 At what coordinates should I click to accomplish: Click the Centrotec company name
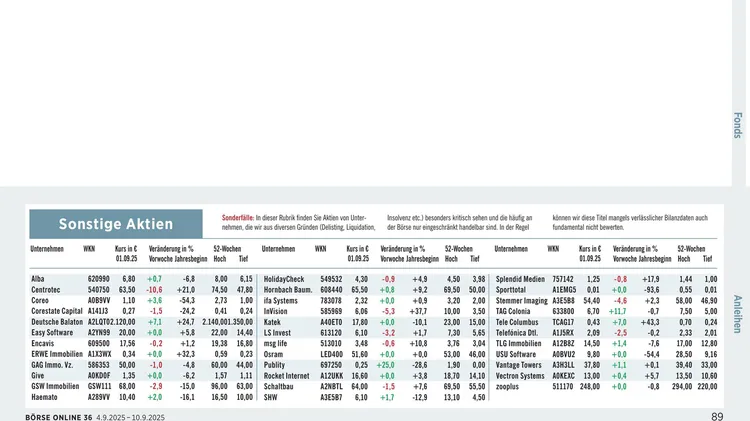click(x=46, y=290)
